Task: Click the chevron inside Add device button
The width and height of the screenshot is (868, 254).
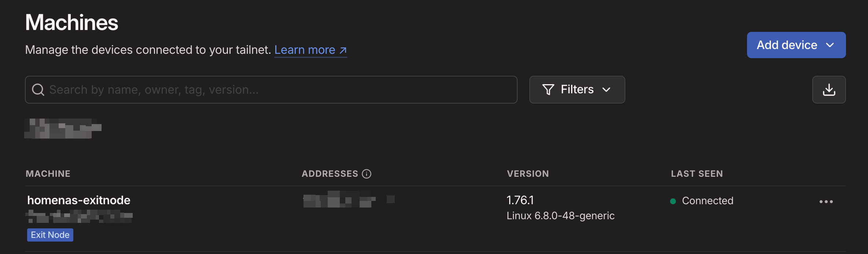Action: (830, 45)
